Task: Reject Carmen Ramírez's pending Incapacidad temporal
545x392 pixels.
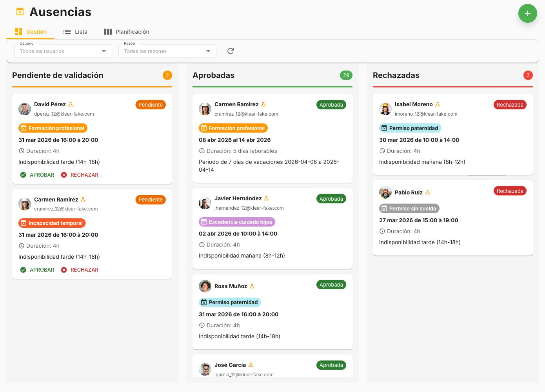Action: pos(80,270)
